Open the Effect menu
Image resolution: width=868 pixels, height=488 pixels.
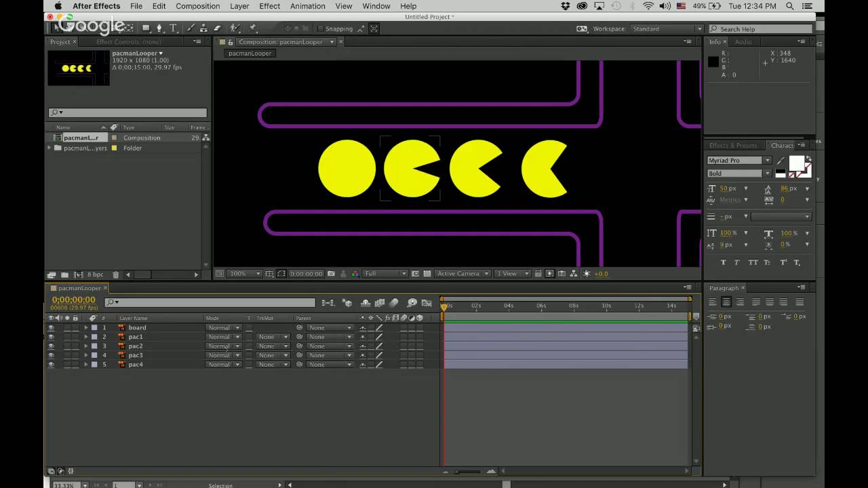click(269, 6)
